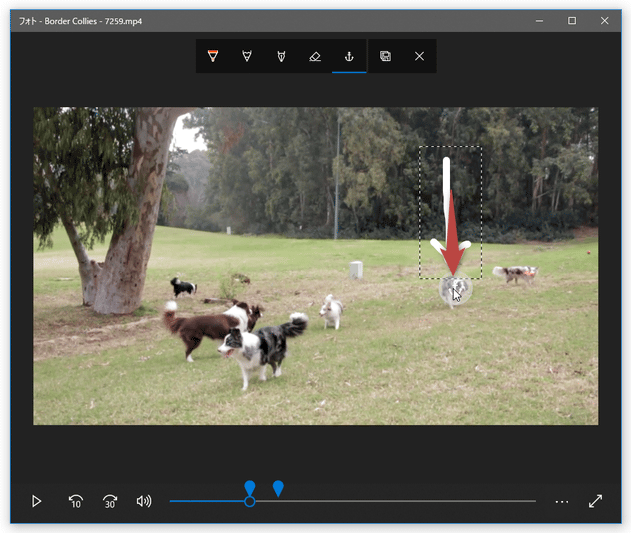Screen dimensions: 631x533
Task: Click the first blue ink marker on the timeline
Action: [x=250, y=487]
